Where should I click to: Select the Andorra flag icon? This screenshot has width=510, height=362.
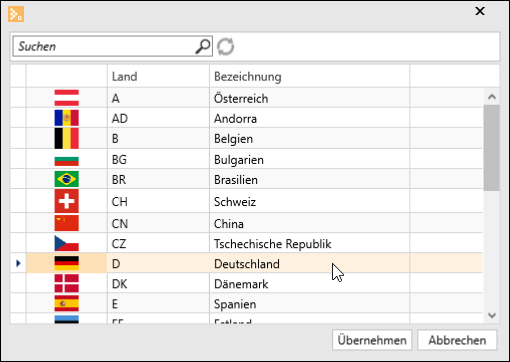[x=67, y=118]
